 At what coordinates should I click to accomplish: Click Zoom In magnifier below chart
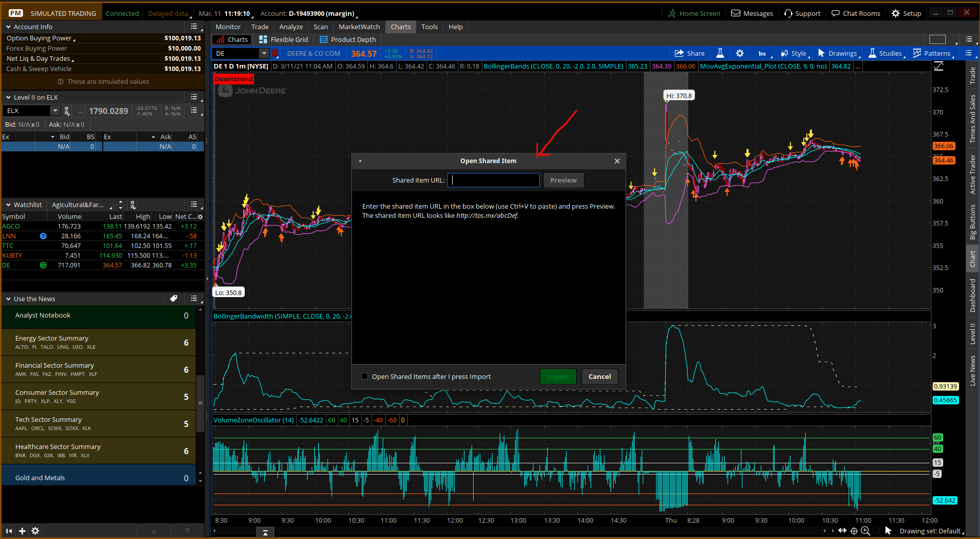coord(865,531)
